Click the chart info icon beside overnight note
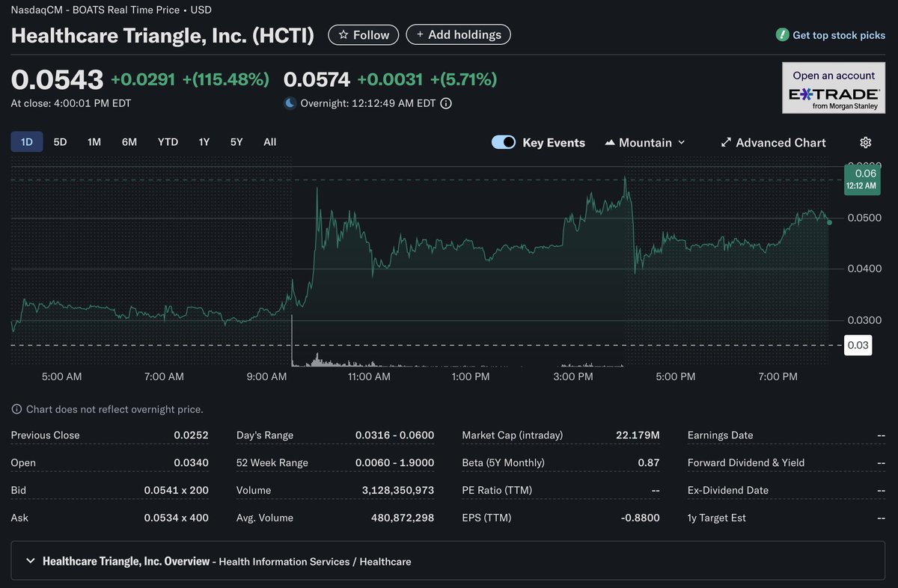Image resolution: width=898 pixels, height=588 pixels. pyautogui.click(x=16, y=409)
